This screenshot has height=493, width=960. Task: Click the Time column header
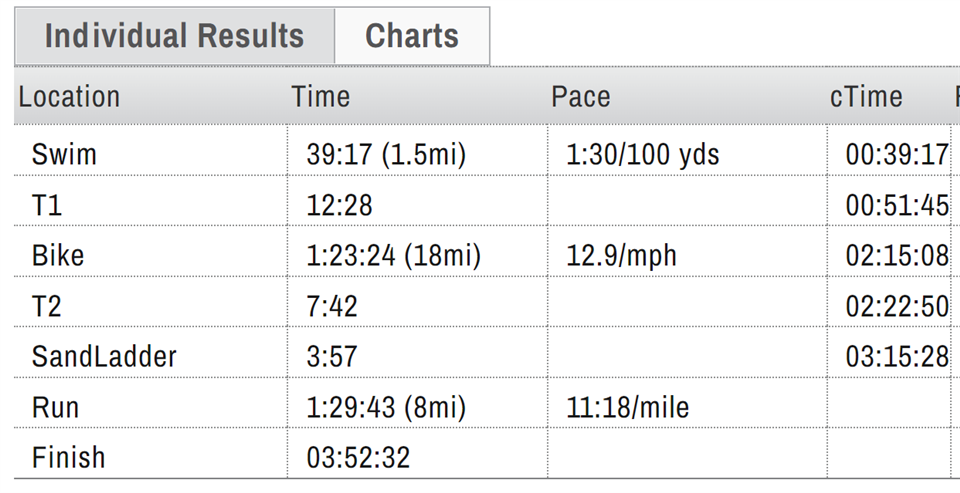coord(320,97)
